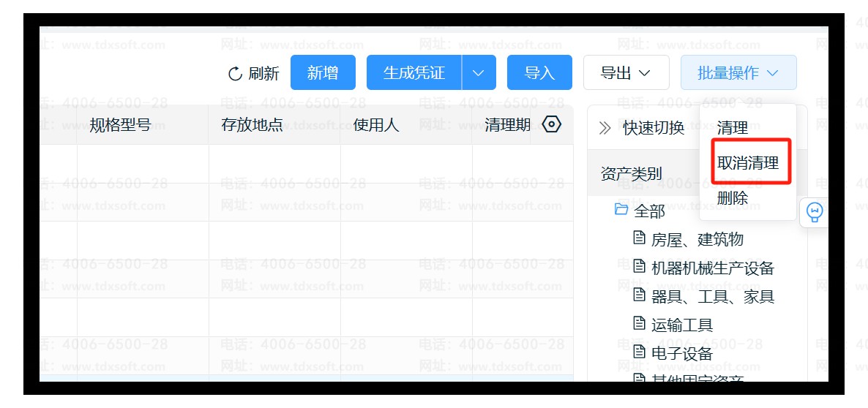This screenshot has height=408, width=868.
Task: Choose 清理 from the batch menu
Action: coord(733,128)
